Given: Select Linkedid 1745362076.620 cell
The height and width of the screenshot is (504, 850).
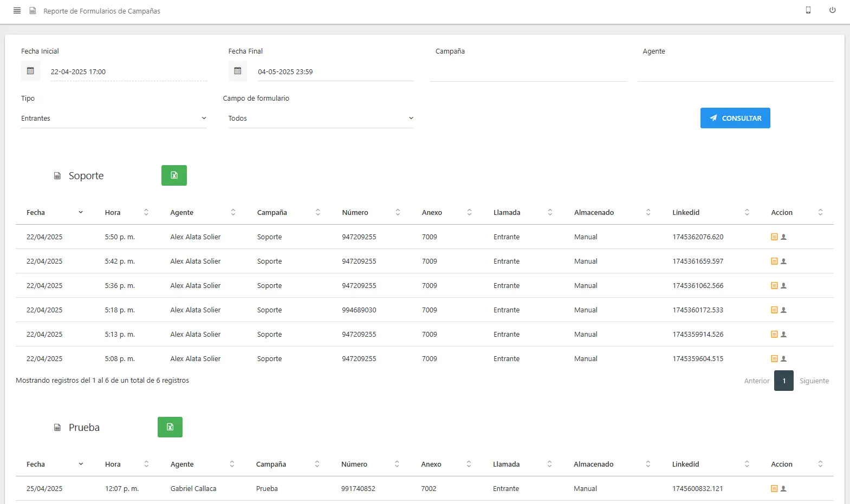Looking at the screenshot, I should point(698,237).
